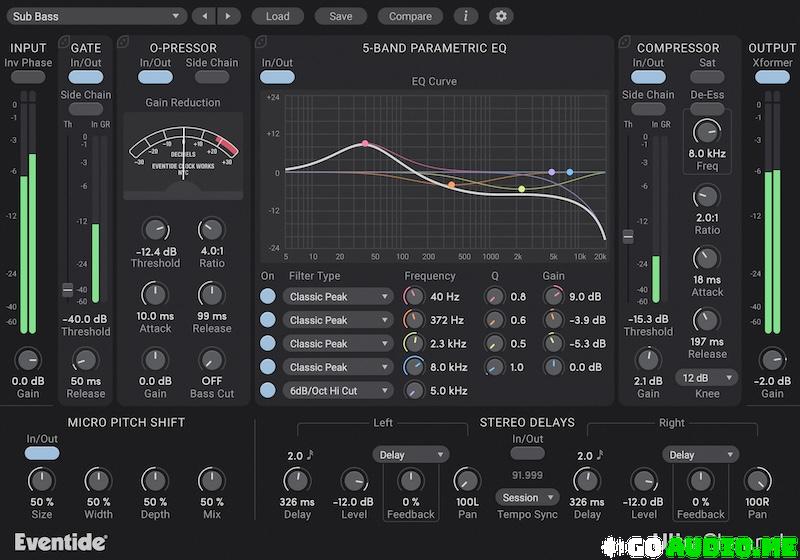The width and height of the screenshot is (800, 560).
Task: Open the settings gear icon
Action: 501,16
